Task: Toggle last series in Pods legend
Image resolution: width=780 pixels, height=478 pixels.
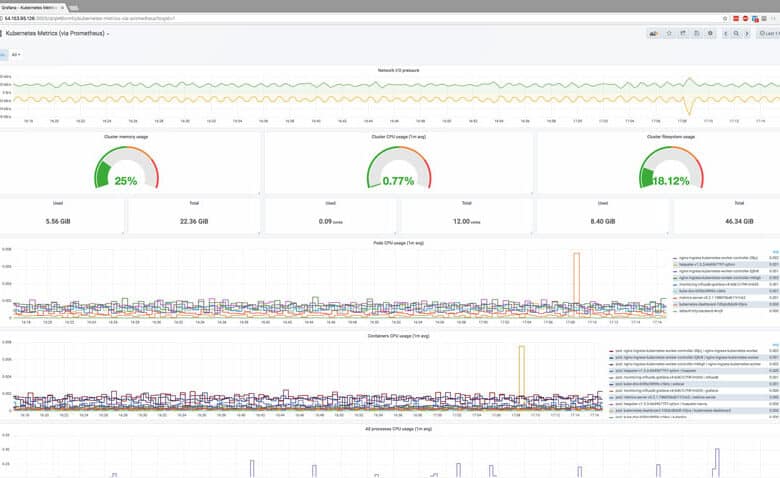Action: click(x=700, y=310)
